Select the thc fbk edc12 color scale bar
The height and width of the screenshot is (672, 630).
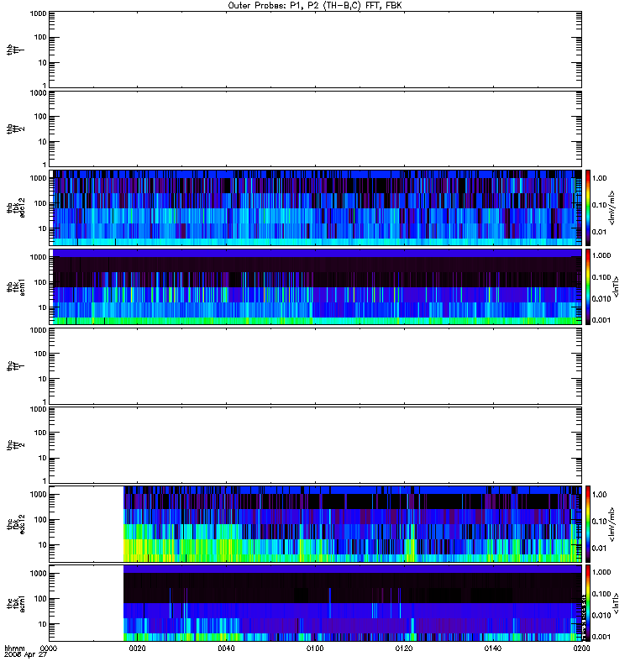588,523
